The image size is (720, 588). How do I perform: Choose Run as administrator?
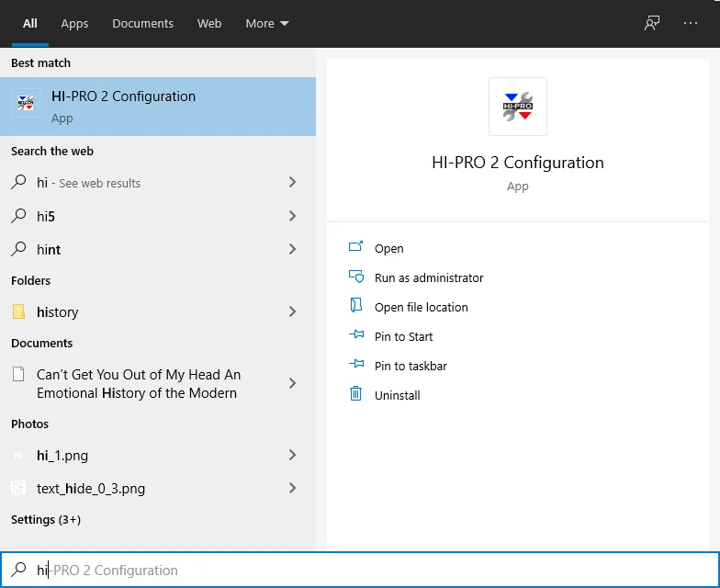pos(429,277)
